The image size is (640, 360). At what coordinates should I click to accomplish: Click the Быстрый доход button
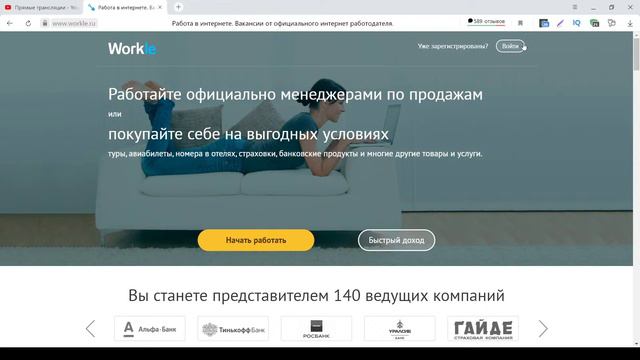[396, 240]
